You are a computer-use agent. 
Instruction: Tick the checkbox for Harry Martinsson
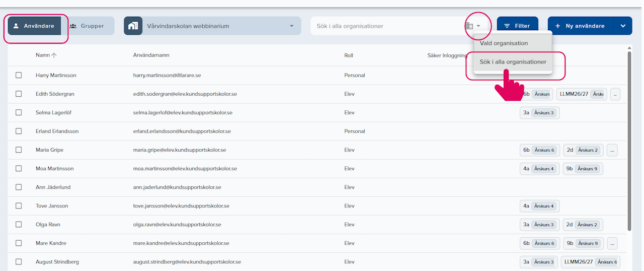point(19,75)
